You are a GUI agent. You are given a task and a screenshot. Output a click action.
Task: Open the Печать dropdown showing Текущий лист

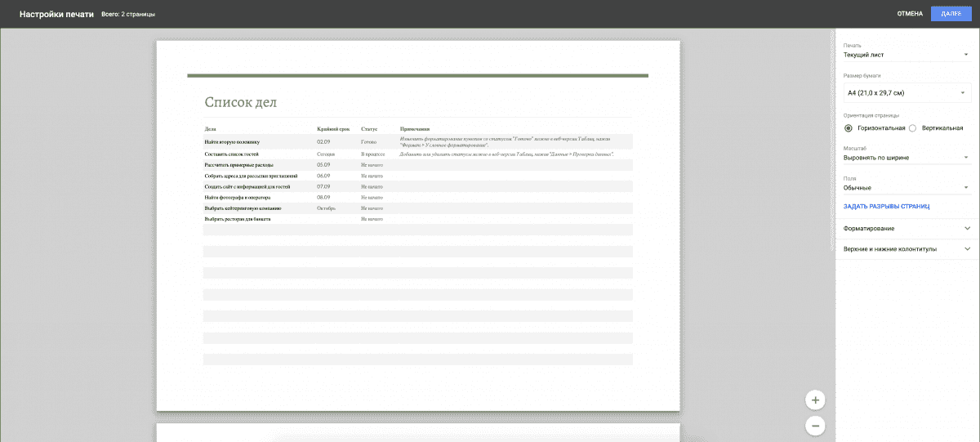click(x=906, y=55)
